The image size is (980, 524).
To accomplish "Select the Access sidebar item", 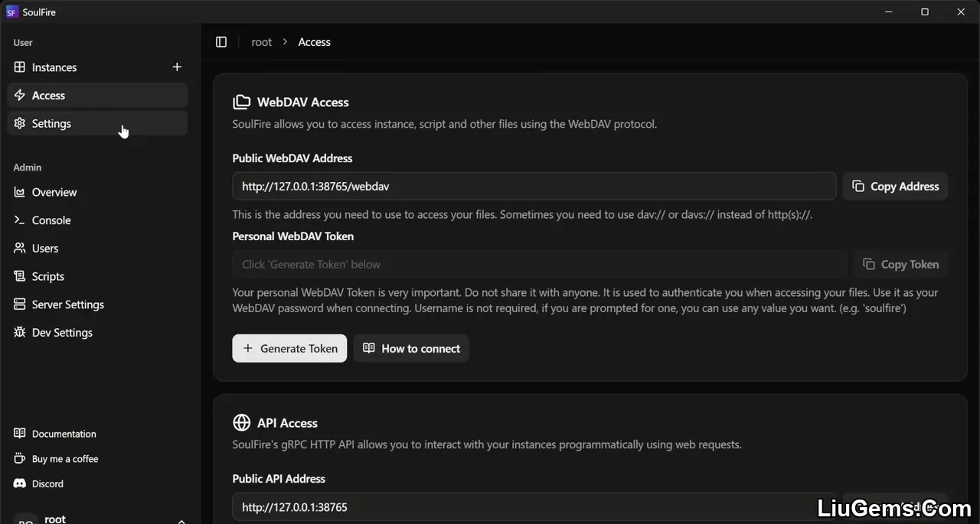I will point(97,96).
